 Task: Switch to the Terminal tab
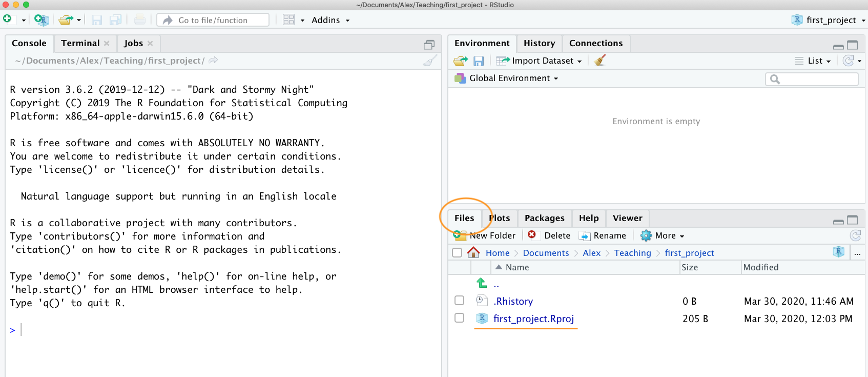coord(80,43)
